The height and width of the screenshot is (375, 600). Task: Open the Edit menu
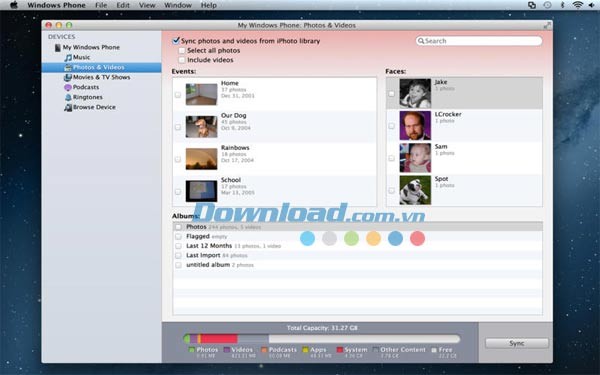point(123,5)
